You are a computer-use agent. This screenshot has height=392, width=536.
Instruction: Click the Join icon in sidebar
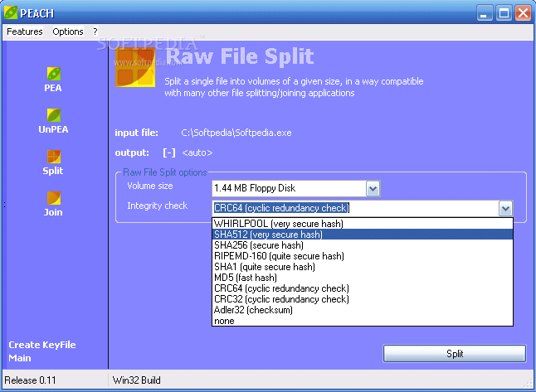[x=54, y=198]
